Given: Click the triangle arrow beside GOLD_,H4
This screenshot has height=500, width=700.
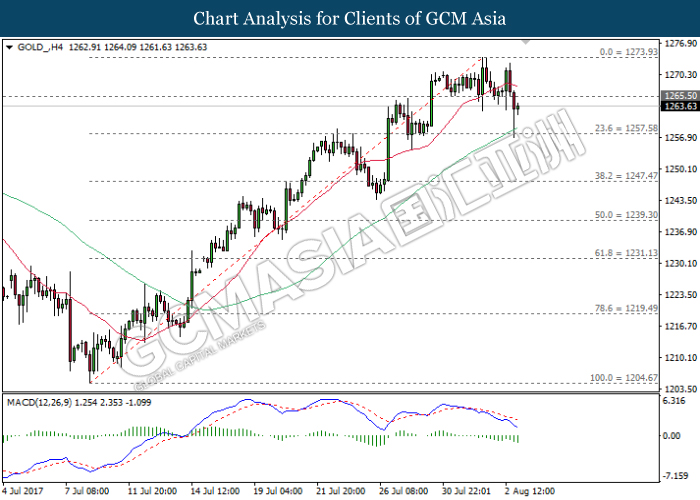Looking at the screenshot, I should (x=9, y=46).
